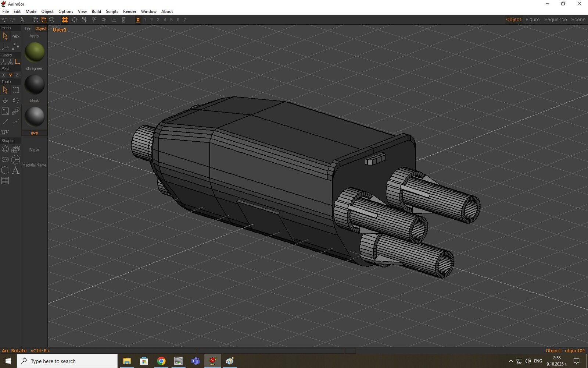Pick the dashed rectangle drag-select tool
Screen dimensions: 588x368
coord(16,90)
